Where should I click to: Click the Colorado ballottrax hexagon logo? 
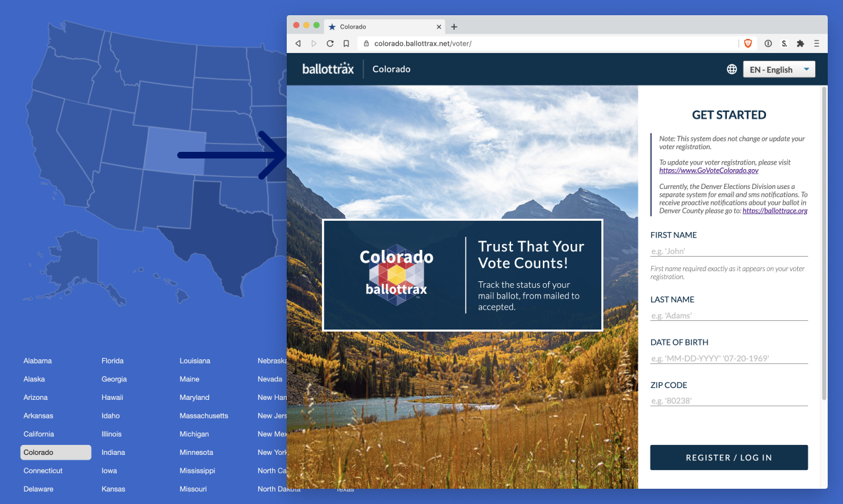[x=396, y=275]
